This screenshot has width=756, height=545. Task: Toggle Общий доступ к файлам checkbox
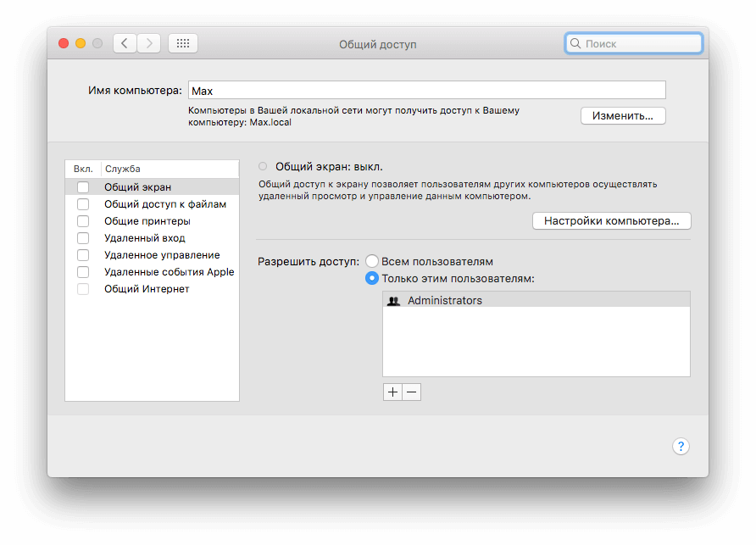coord(83,204)
